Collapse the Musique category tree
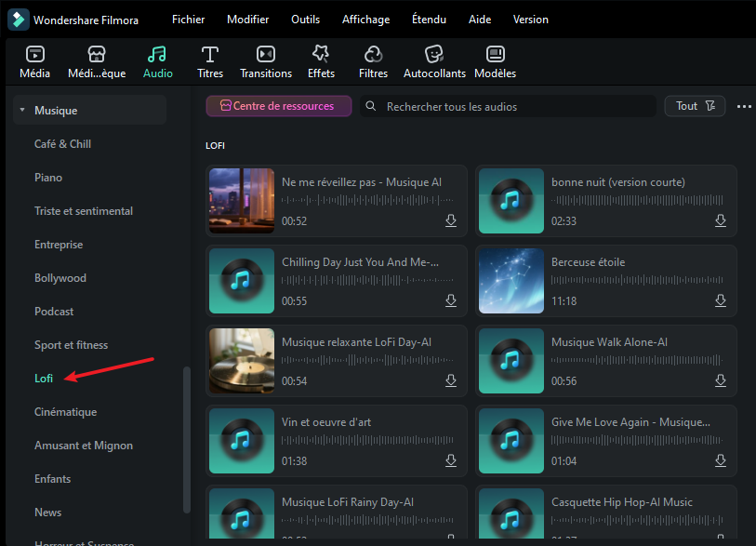This screenshot has height=546, width=756. point(21,111)
